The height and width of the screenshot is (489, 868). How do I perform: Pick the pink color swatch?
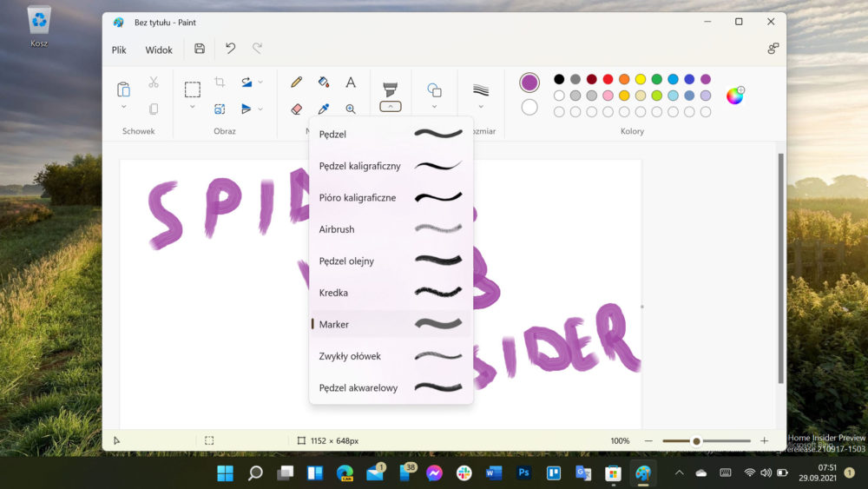pyautogui.click(x=608, y=96)
